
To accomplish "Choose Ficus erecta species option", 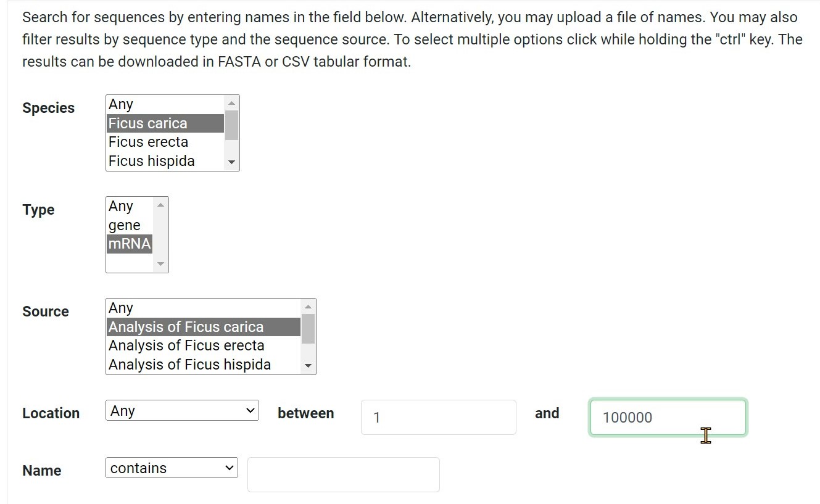I will pyautogui.click(x=164, y=142).
